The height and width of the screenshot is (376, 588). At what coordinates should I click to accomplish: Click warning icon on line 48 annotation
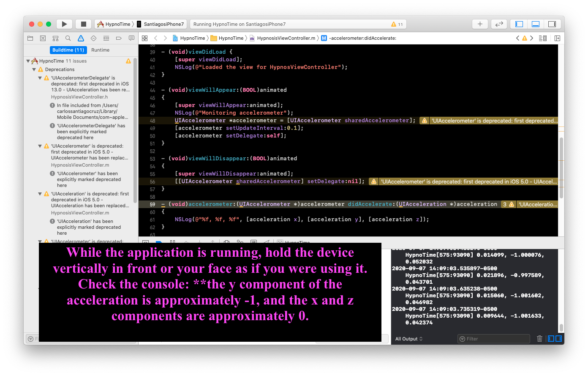(x=425, y=121)
